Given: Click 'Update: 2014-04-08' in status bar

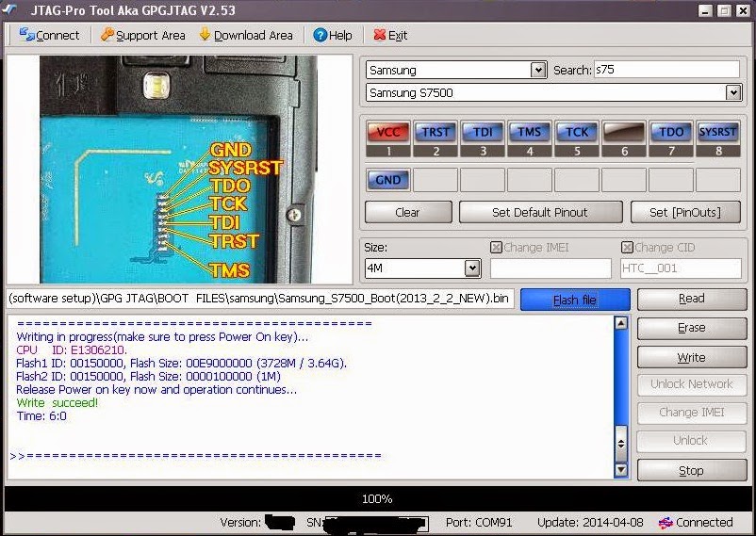Looking at the screenshot, I should 590,523.
